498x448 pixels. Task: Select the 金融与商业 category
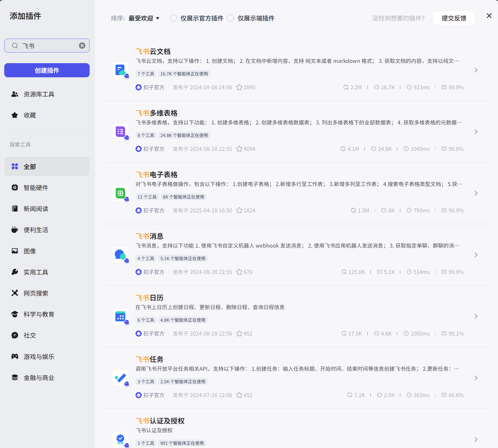point(47,378)
